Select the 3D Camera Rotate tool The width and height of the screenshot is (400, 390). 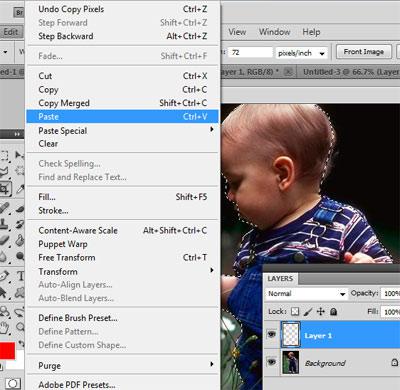point(19,312)
